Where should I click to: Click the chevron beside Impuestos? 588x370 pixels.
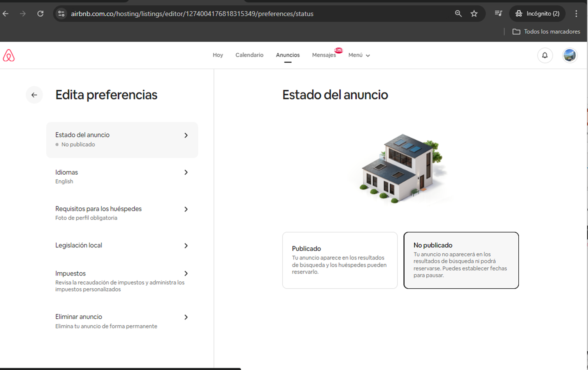tap(186, 274)
